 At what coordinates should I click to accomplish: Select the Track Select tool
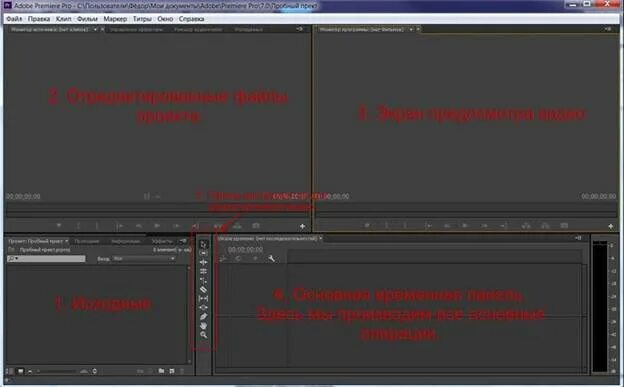pos(203,253)
